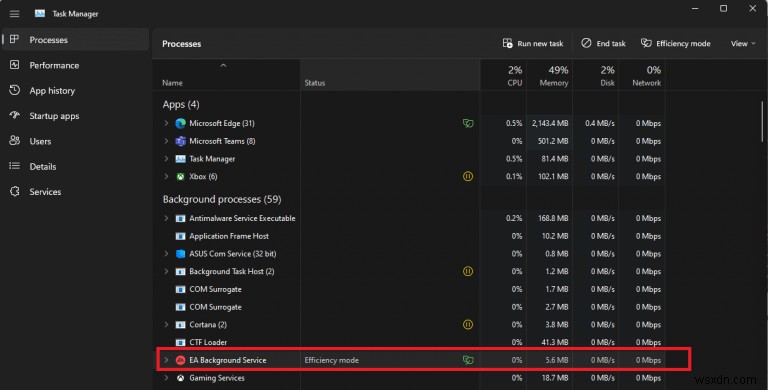The width and height of the screenshot is (768, 390).
Task: Open the Users page
Action: (x=76, y=141)
